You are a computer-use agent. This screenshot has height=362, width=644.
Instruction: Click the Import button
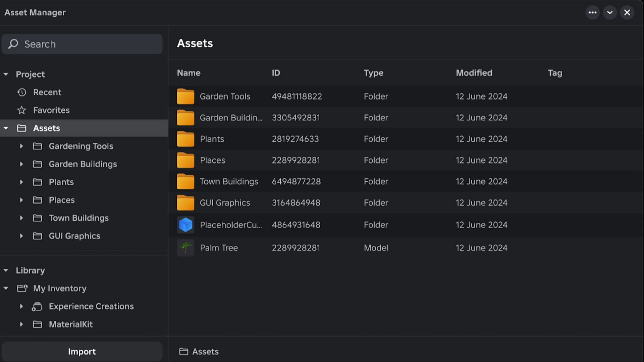[82, 351]
